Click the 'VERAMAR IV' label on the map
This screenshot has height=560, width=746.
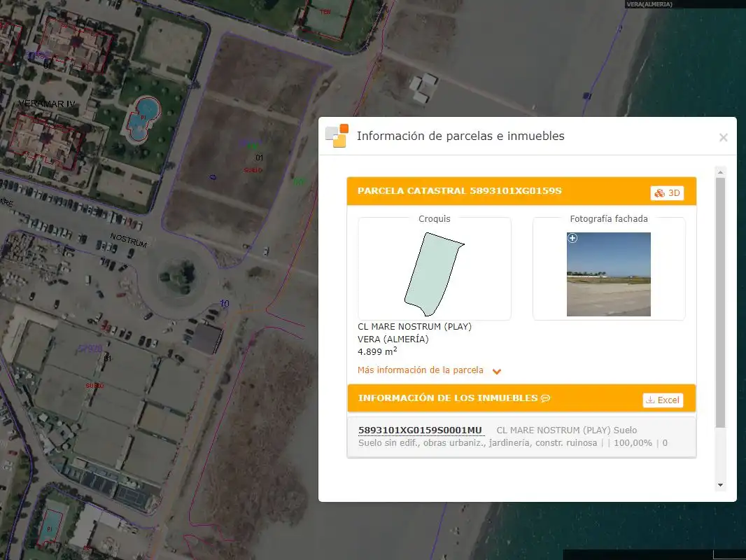pyautogui.click(x=47, y=104)
